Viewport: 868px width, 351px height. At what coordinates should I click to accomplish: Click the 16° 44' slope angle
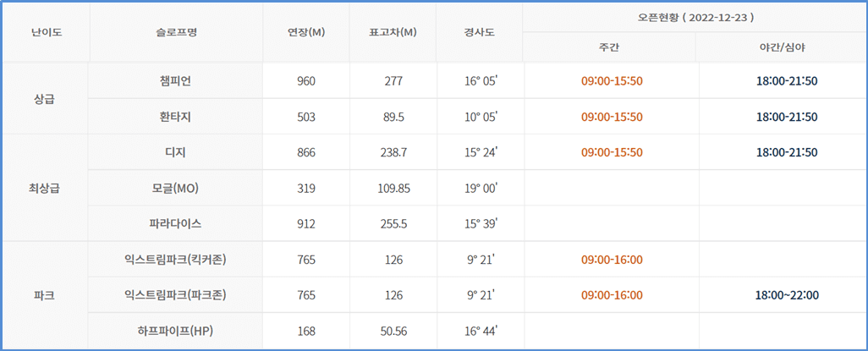tap(481, 331)
